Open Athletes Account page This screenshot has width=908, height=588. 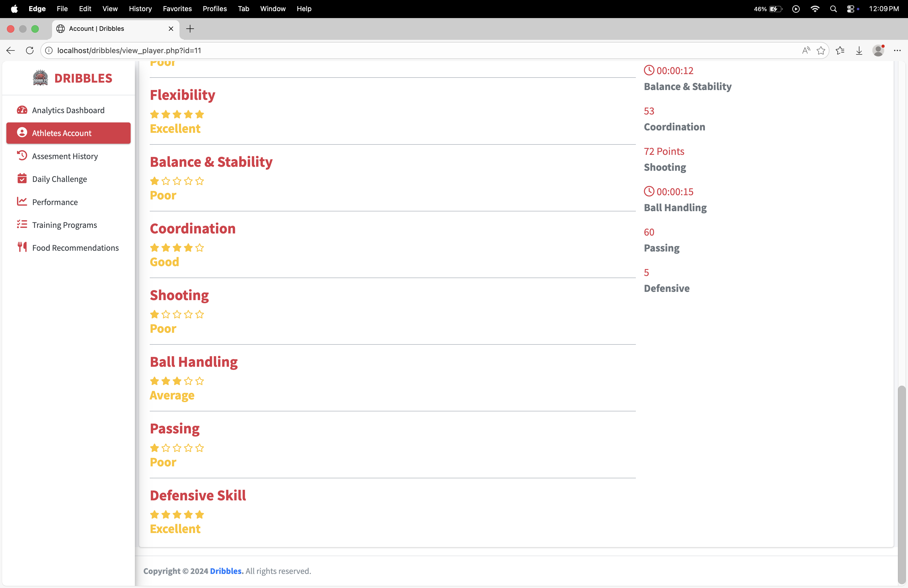click(69, 133)
